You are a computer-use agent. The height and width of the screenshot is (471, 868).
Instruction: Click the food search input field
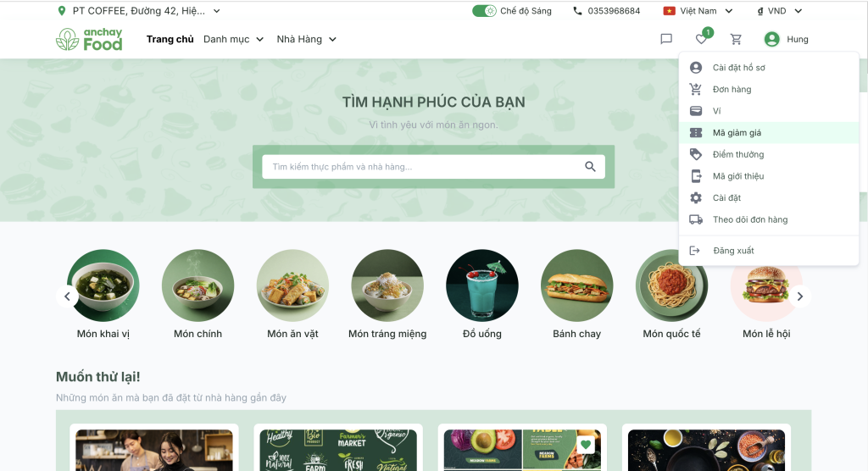click(422, 167)
